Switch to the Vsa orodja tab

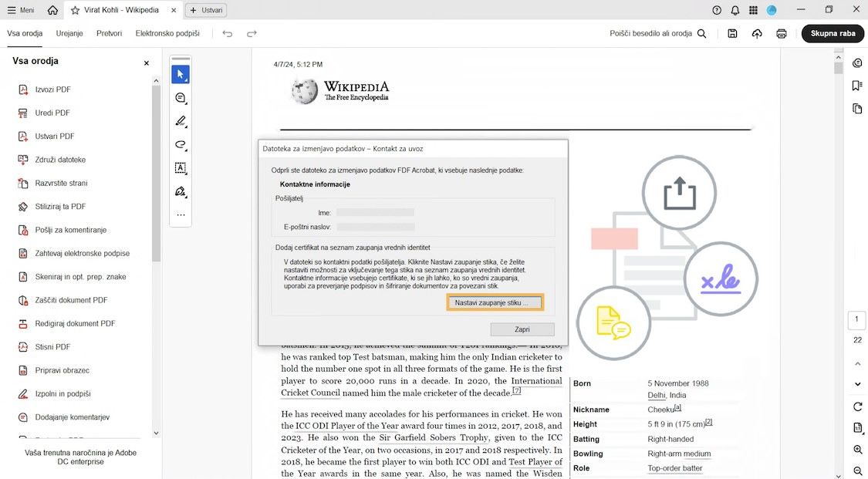click(25, 33)
